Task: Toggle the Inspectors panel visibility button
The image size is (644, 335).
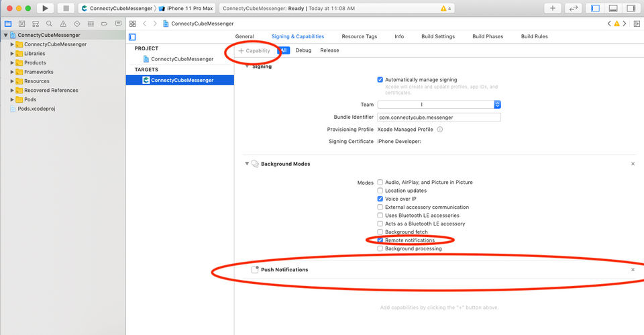Action: pyautogui.click(x=631, y=8)
